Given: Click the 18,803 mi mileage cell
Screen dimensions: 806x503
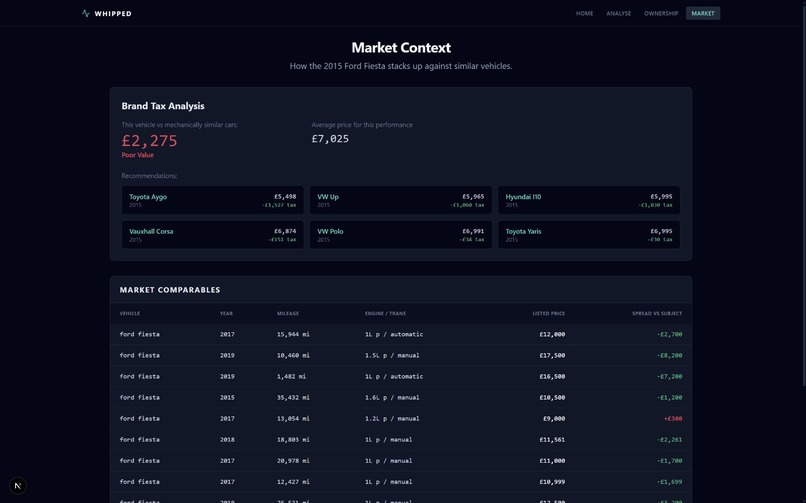Looking at the screenshot, I should pyautogui.click(x=293, y=440).
